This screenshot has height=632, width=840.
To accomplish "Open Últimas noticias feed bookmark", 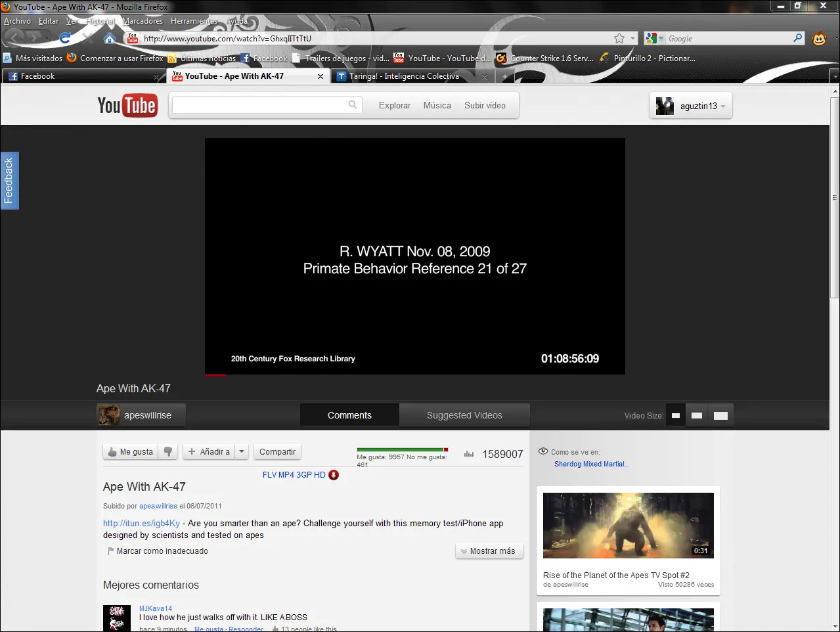I will coord(202,58).
